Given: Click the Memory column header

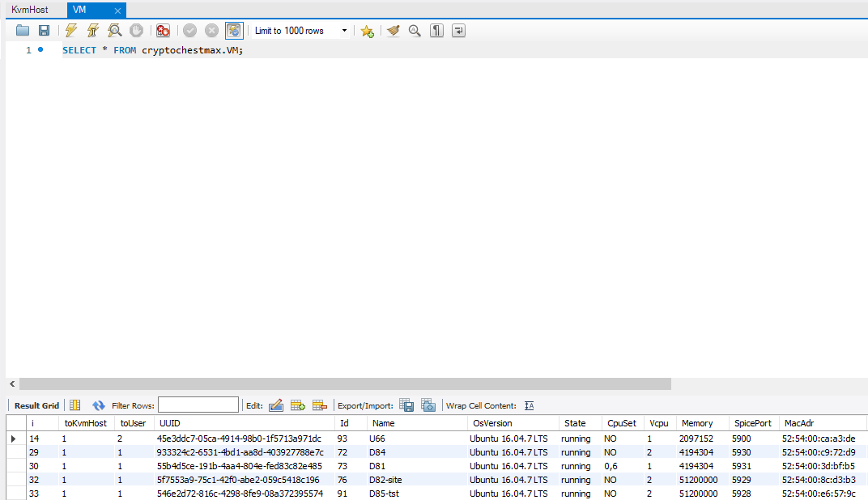Looking at the screenshot, I should 702,423.
